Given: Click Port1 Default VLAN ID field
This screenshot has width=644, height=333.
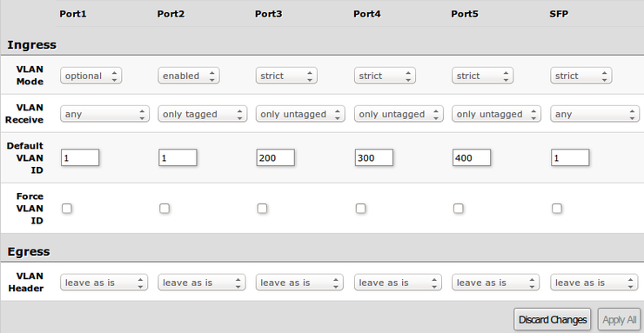Looking at the screenshot, I should coord(80,157).
